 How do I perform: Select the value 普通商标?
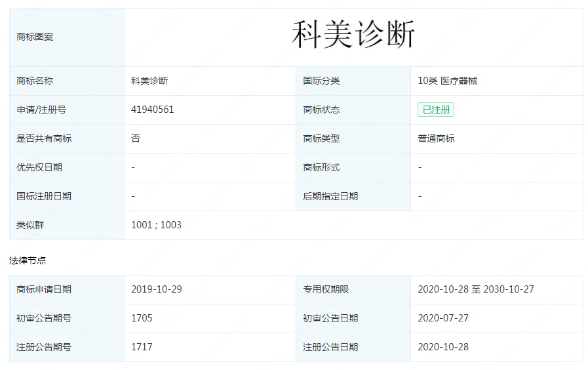tap(436, 138)
